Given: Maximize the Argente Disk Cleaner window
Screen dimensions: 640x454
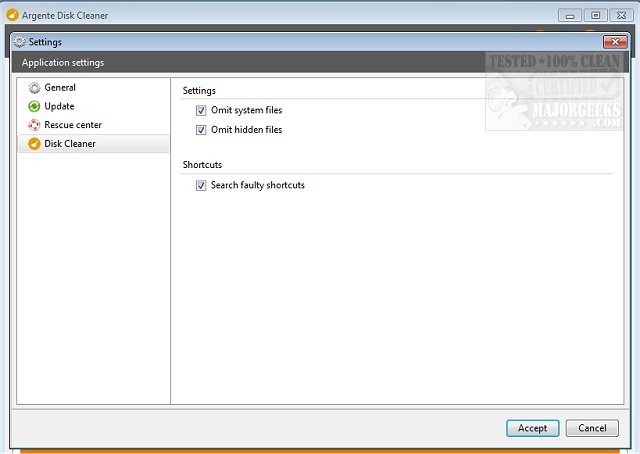Looking at the screenshot, I should (x=596, y=16).
